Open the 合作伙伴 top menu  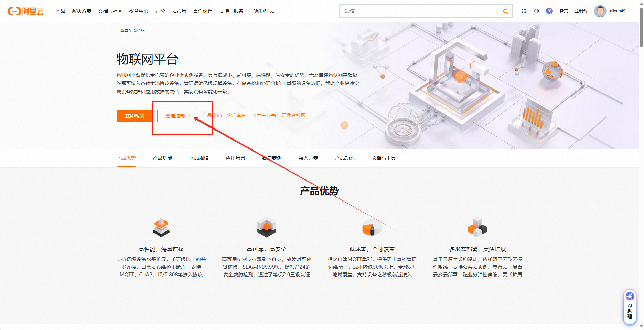point(203,11)
